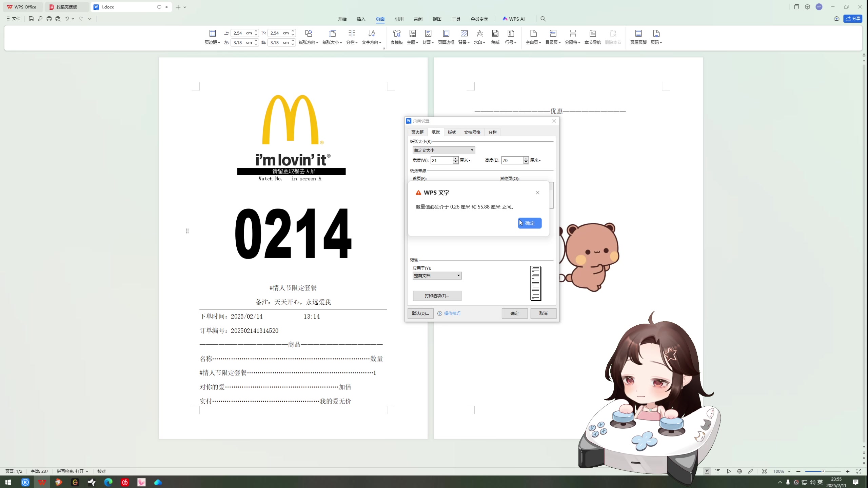Close the WPS 文字 warning popup
This screenshot has height=488, width=868.
(537, 192)
